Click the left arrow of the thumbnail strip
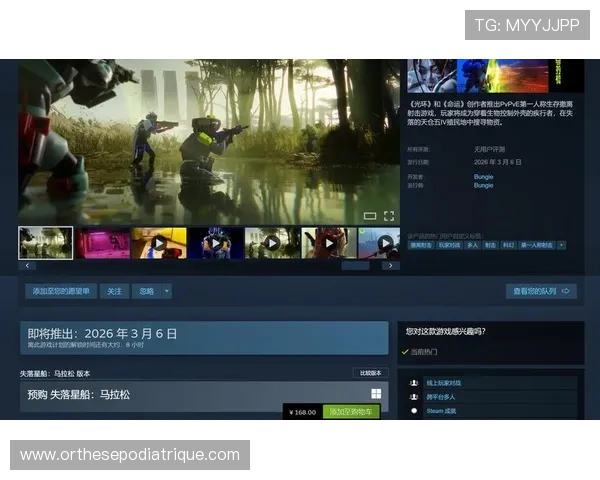The height and width of the screenshot is (480, 600). (x=27, y=266)
